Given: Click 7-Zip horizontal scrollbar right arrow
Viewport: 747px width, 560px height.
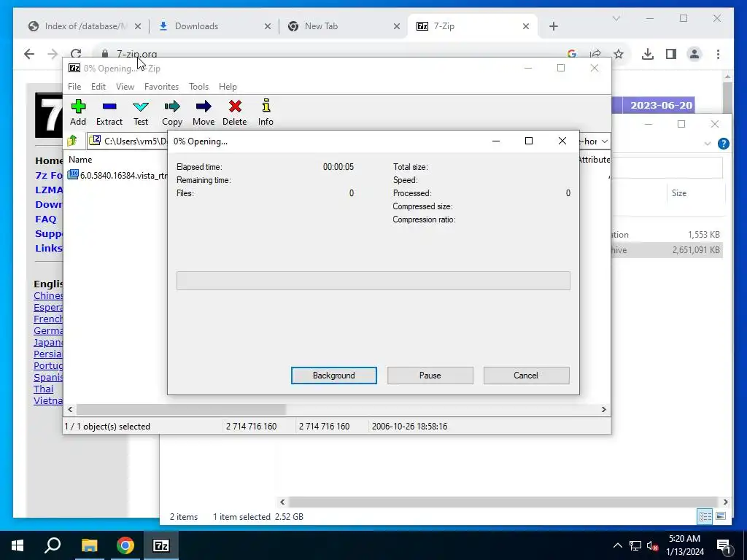Looking at the screenshot, I should pyautogui.click(x=603, y=409).
